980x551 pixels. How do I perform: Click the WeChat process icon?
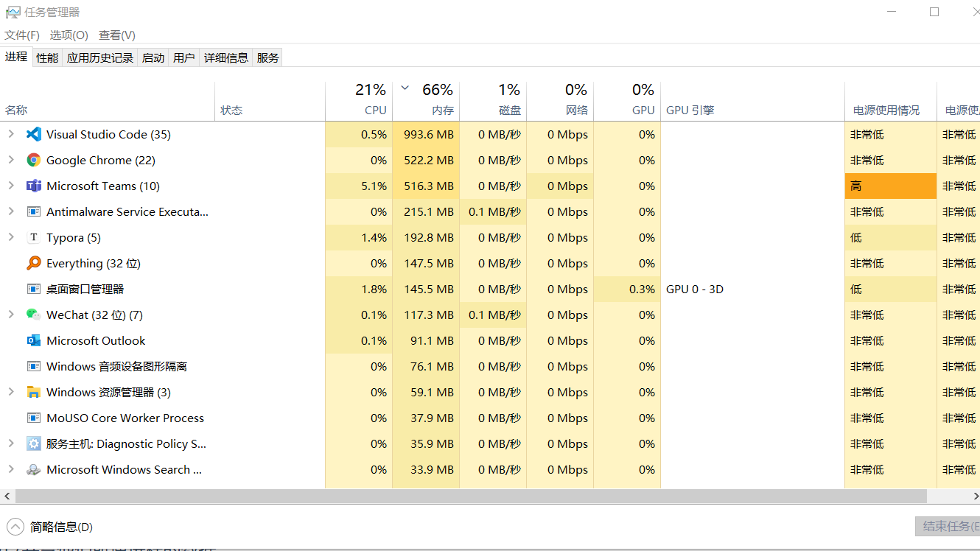[x=33, y=315]
